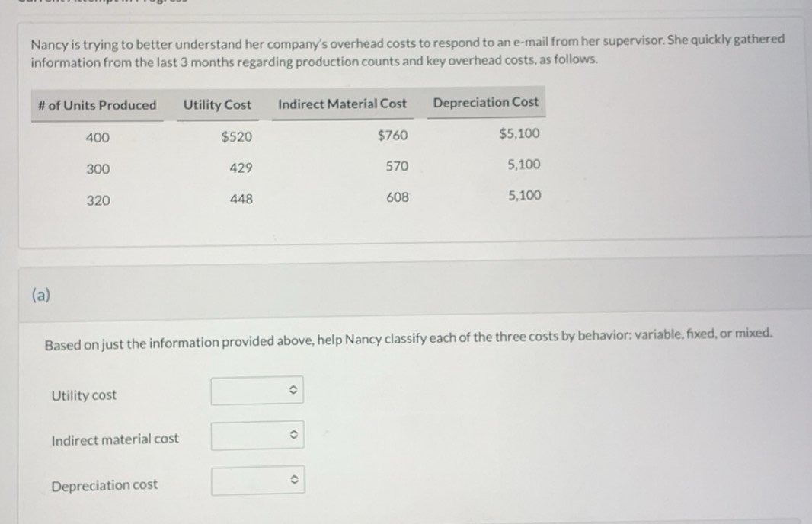
Task: Select the 300 units produced cell
Action: 98,169
